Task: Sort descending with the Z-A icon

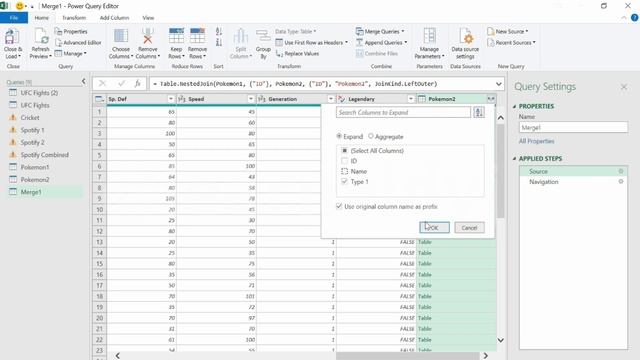Action: point(218,42)
